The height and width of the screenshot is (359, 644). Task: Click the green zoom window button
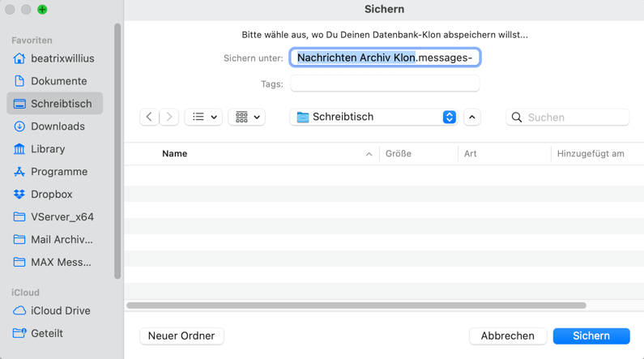(x=42, y=10)
